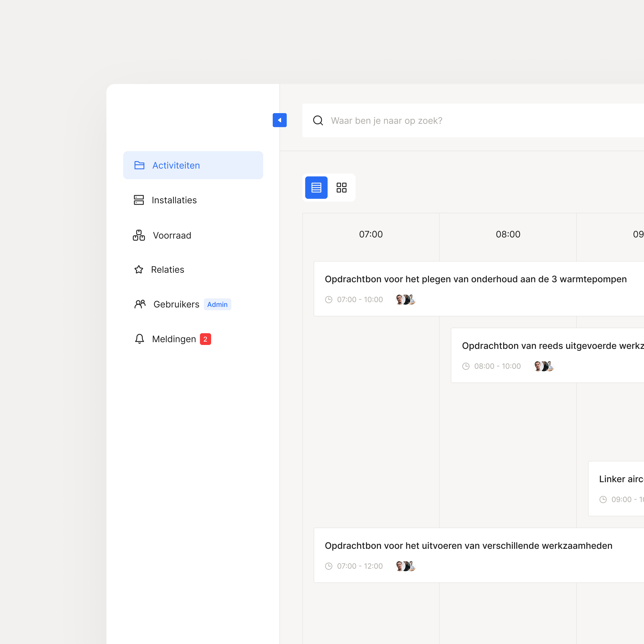Collapse the sidebar with the arrow button
The image size is (644, 644).
[x=280, y=120]
